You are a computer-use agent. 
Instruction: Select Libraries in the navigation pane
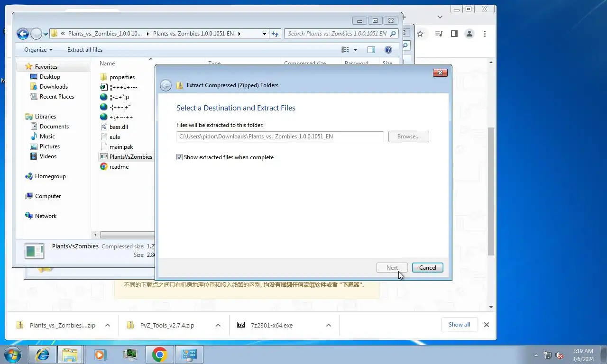45,117
